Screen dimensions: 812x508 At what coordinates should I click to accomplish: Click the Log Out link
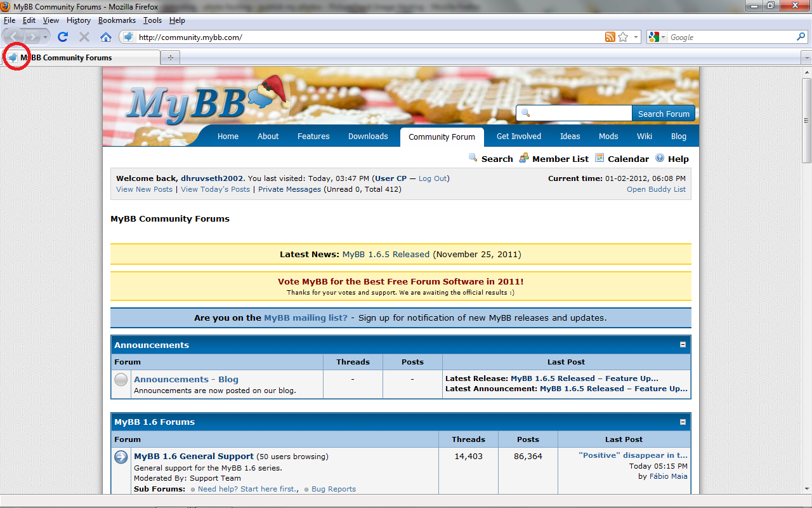(433, 178)
